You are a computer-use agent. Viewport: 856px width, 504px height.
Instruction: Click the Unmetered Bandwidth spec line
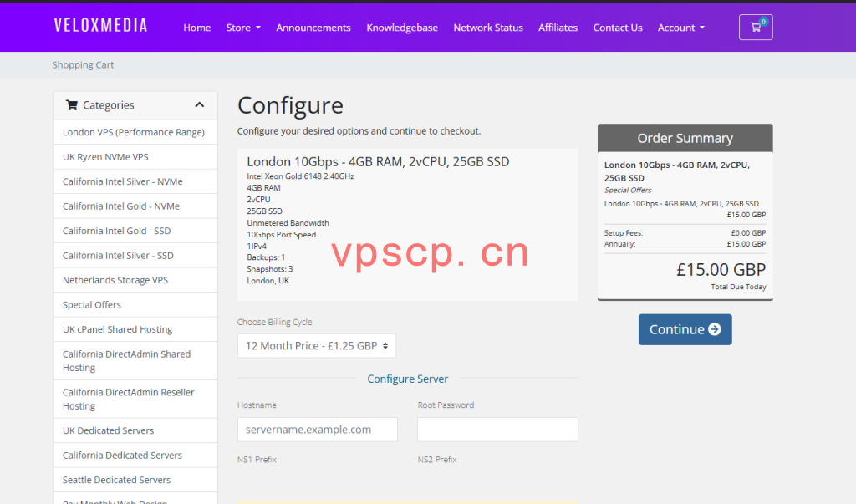[x=288, y=223]
